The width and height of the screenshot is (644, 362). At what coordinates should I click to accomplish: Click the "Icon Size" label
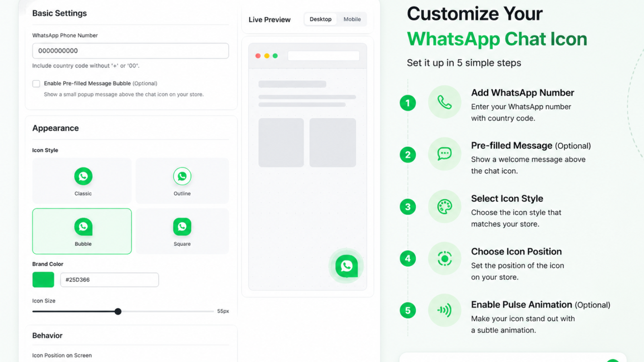tap(44, 301)
